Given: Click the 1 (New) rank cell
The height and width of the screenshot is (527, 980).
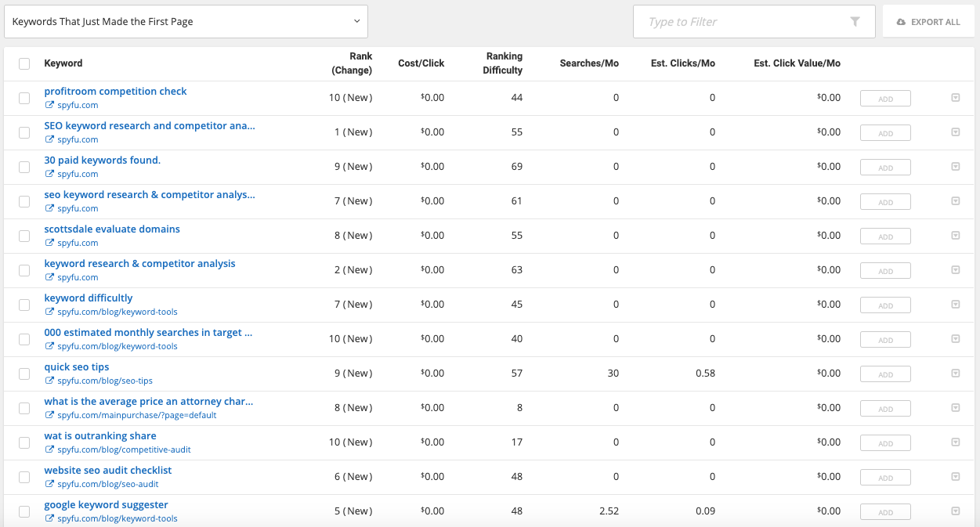Looking at the screenshot, I should [x=353, y=132].
